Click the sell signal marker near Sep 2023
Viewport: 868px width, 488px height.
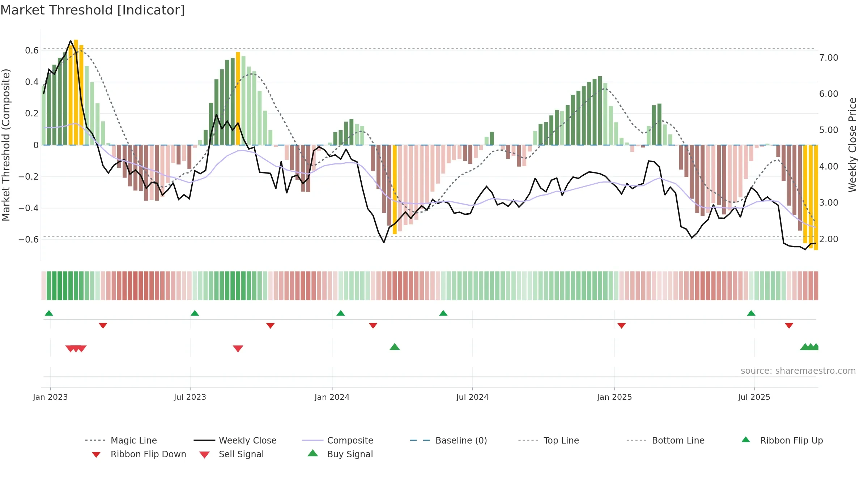(x=238, y=348)
